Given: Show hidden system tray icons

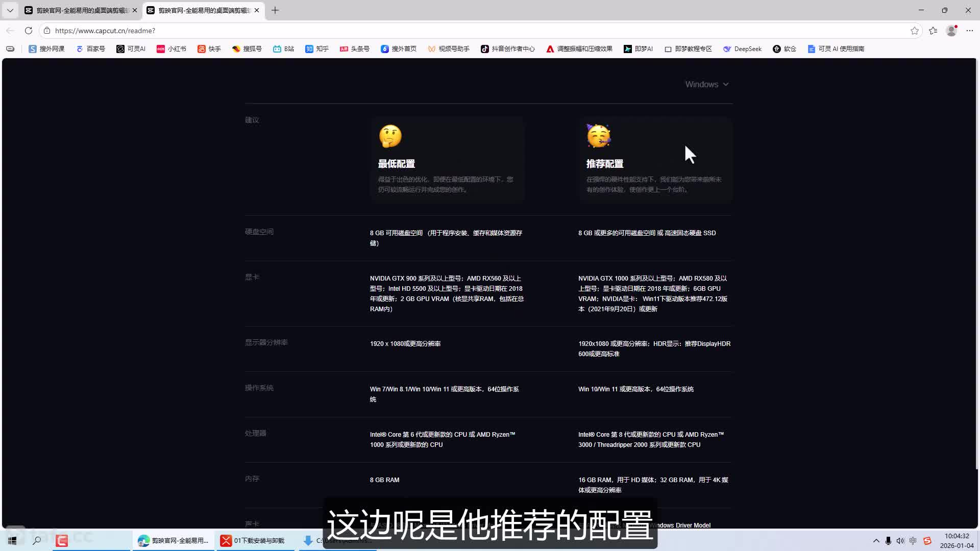Looking at the screenshot, I should click(876, 540).
